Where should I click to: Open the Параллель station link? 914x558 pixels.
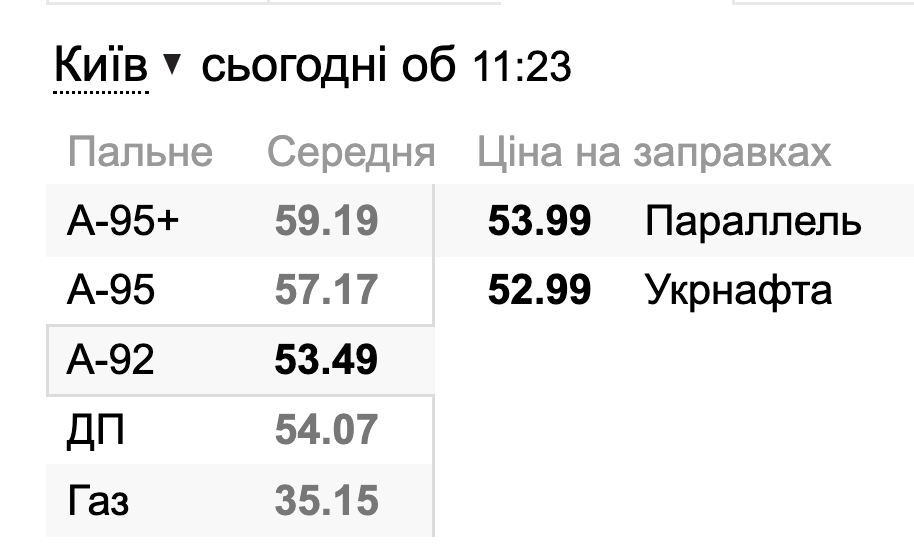[x=753, y=222]
